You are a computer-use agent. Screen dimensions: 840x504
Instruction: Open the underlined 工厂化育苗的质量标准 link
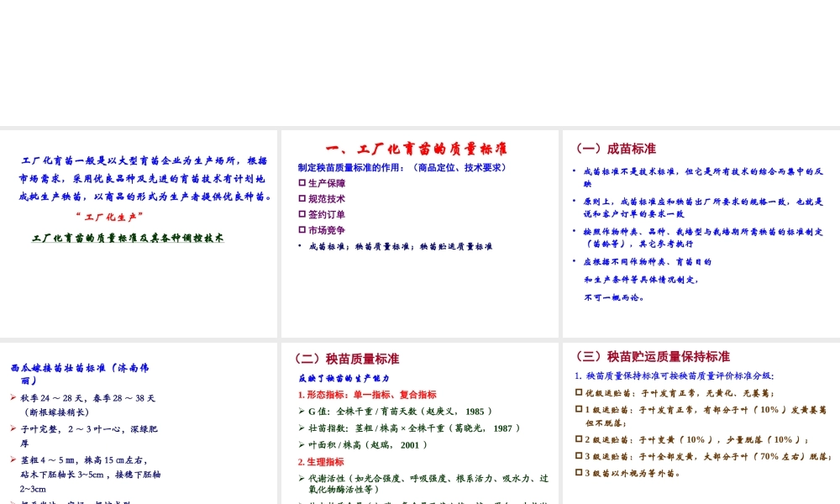(x=128, y=238)
